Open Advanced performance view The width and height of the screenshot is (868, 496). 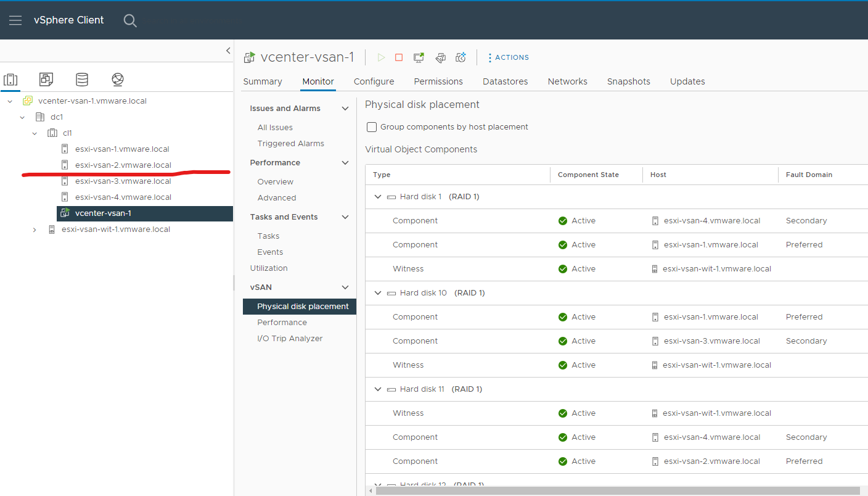[x=277, y=198]
